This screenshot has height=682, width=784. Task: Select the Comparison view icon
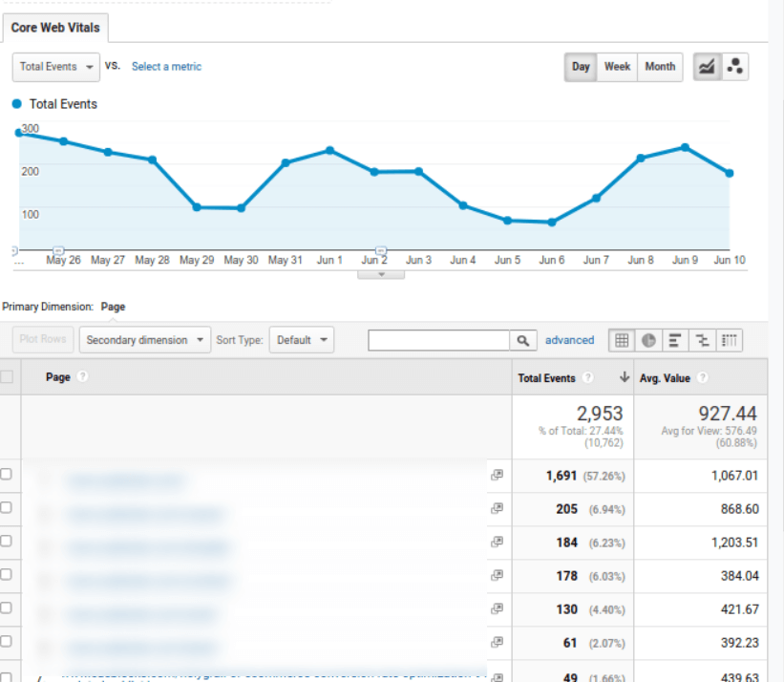[x=702, y=340]
